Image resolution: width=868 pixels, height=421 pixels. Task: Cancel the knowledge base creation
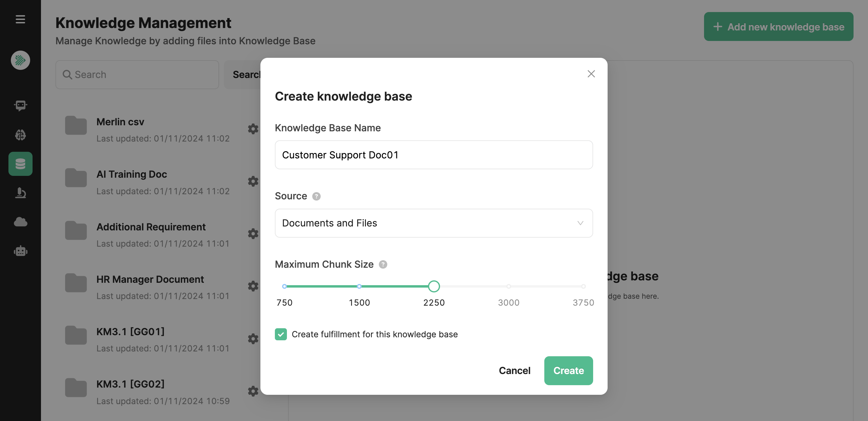[x=514, y=370]
